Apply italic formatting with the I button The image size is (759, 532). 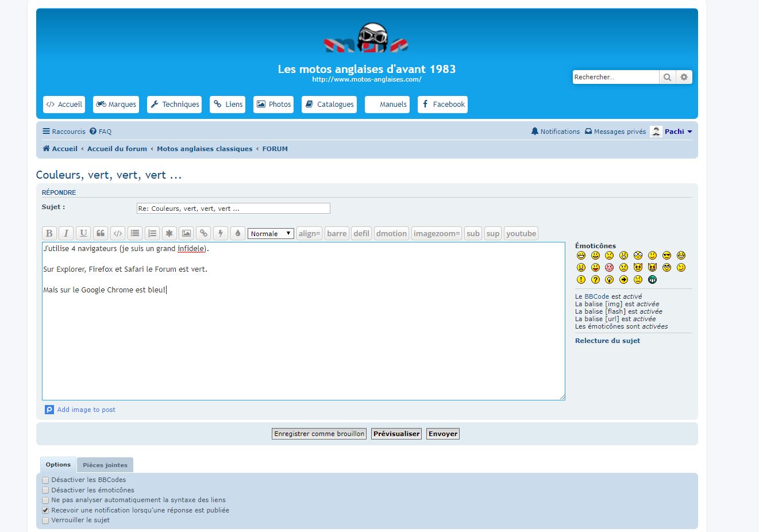click(x=66, y=233)
